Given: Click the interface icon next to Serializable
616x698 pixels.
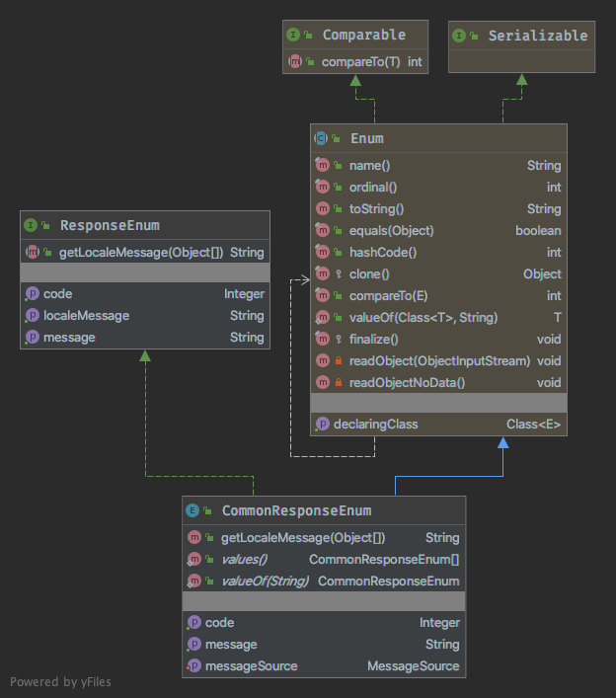Looking at the screenshot, I should point(459,36).
